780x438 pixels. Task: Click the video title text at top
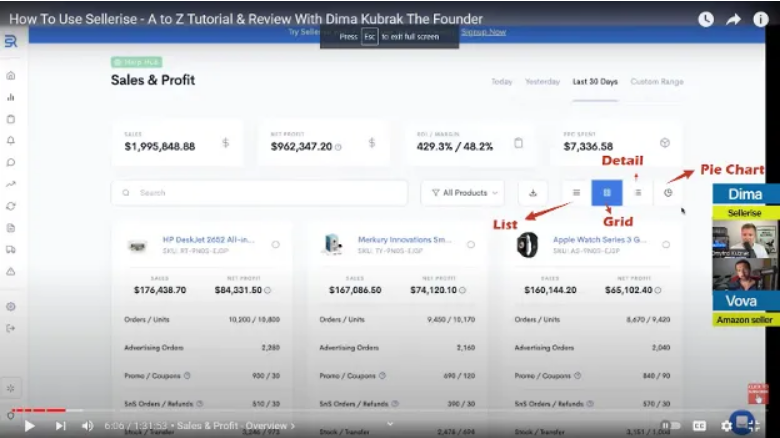coord(246,19)
